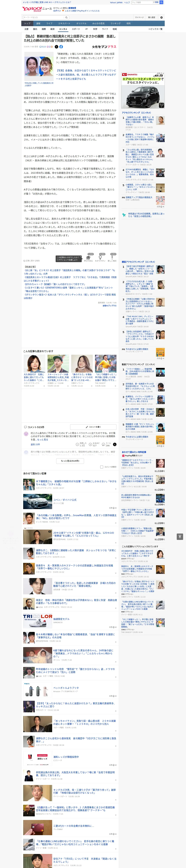Close the reaction tooltip popup
The width and height of the screenshot is (186, 868).
(x=80, y=257)
